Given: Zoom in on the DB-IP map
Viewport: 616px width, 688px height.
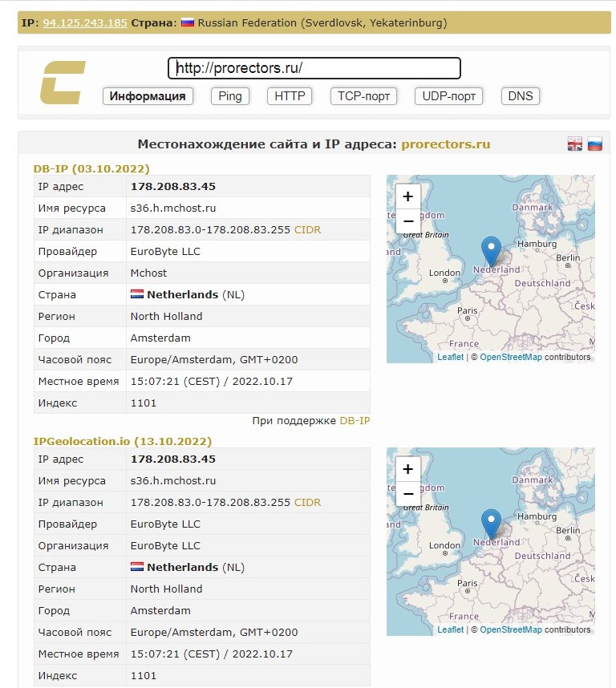Looking at the screenshot, I should tap(408, 196).
